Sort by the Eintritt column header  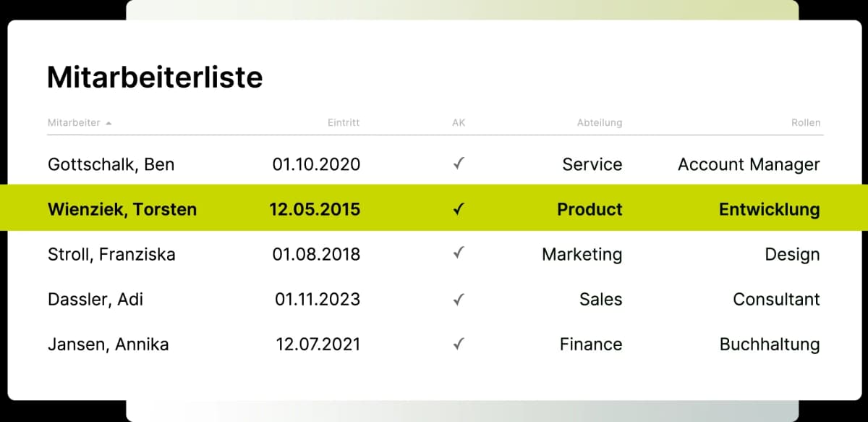[343, 123]
